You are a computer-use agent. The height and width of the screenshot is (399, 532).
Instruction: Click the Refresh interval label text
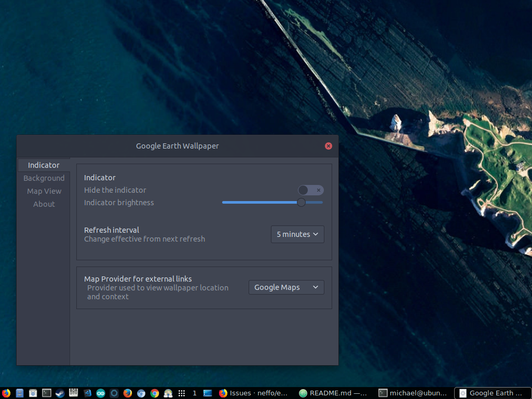click(112, 230)
